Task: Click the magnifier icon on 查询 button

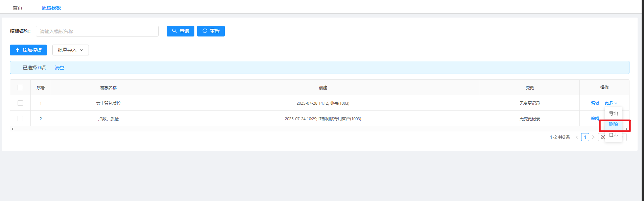Action: coord(174,31)
